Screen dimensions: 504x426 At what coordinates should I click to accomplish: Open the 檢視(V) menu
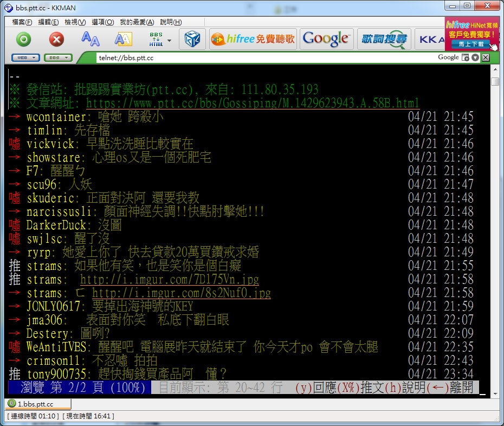pyautogui.click(x=75, y=22)
